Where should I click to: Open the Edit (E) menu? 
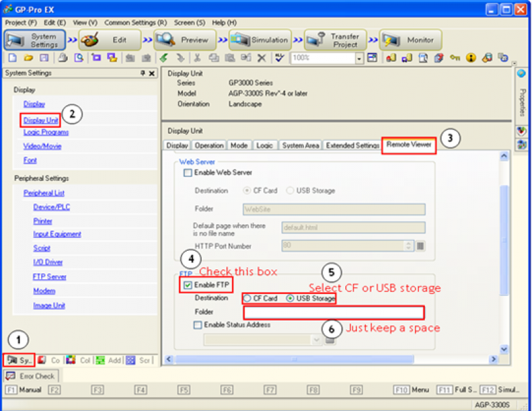coord(55,23)
